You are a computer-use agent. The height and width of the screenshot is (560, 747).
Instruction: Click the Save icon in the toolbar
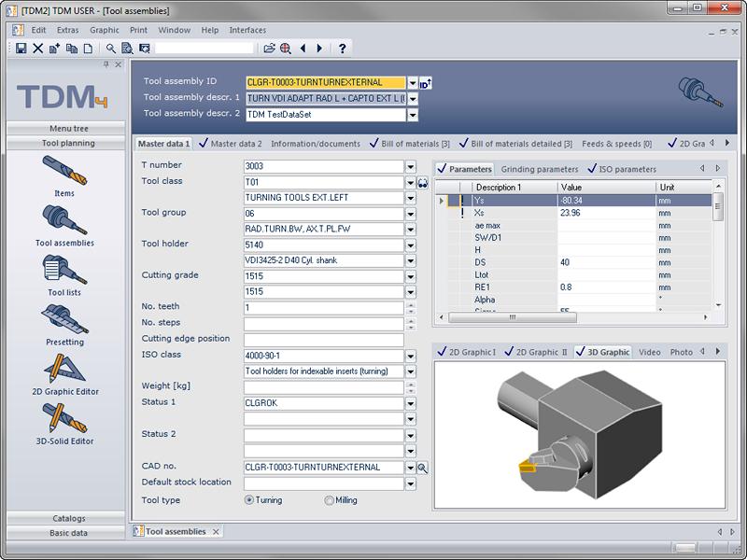(21, 49)
